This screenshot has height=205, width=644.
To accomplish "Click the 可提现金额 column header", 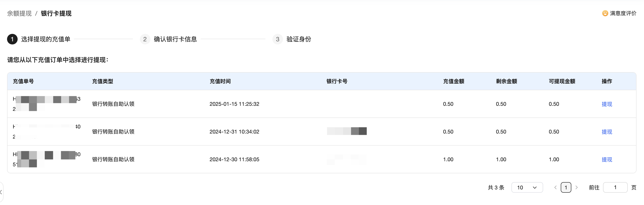I will click(562, 81).
